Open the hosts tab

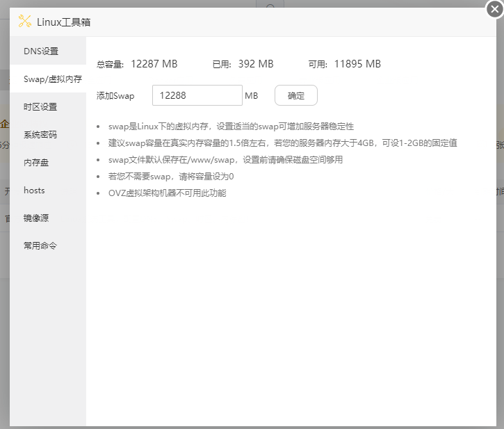pos(48,191)
